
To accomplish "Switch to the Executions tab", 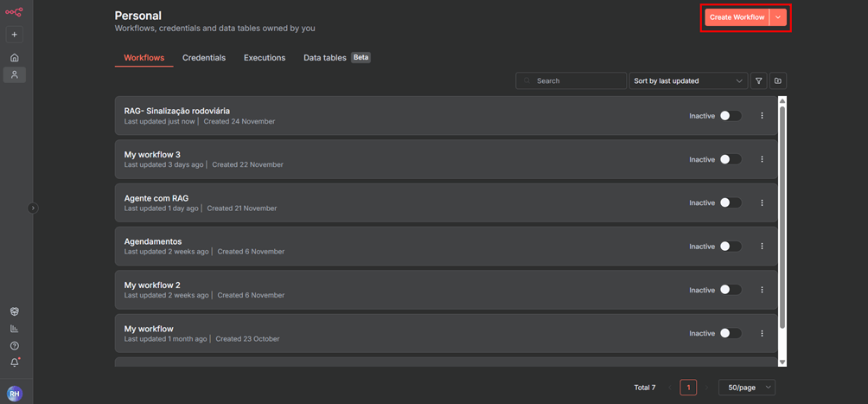I will click(265, 58).
